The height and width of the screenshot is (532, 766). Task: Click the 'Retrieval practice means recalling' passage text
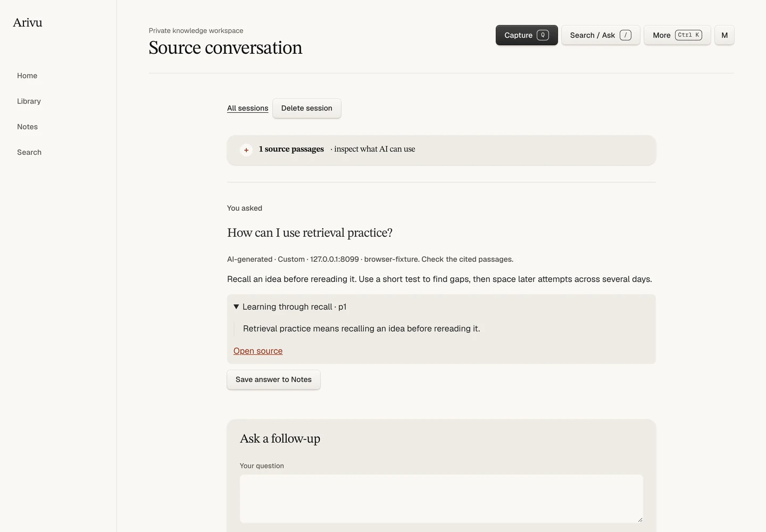pyautogui.click(x=362, y=329)
